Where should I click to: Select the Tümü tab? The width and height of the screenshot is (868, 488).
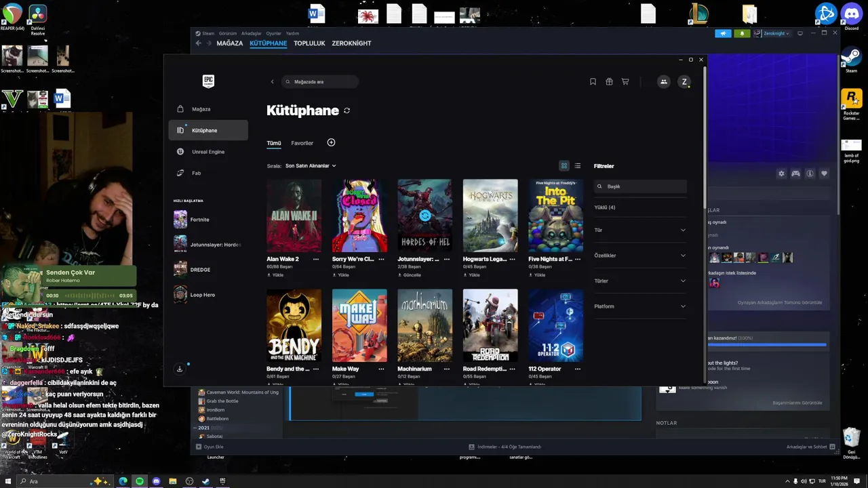[273, 143]
